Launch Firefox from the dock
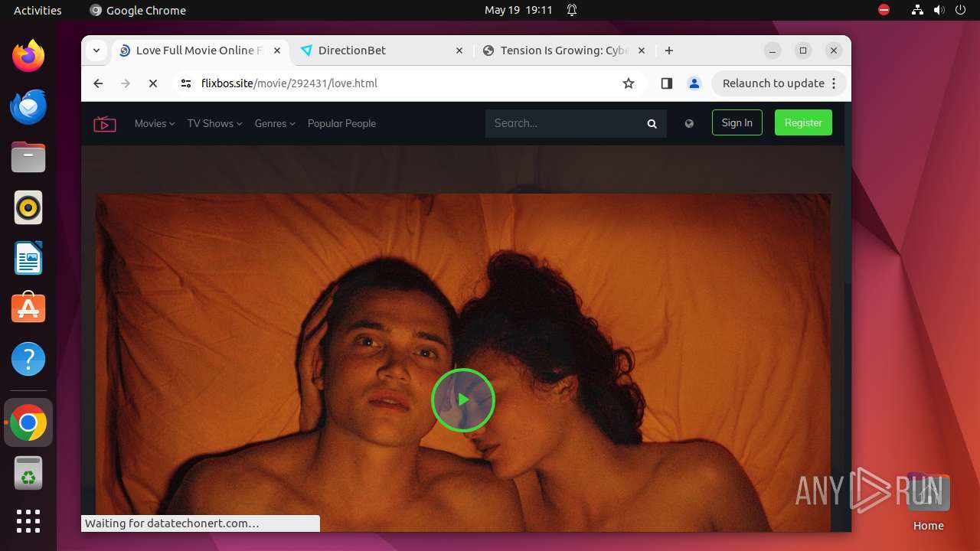Image resolution: width=980 pixels, height=551 pixels. pos(28,56)
